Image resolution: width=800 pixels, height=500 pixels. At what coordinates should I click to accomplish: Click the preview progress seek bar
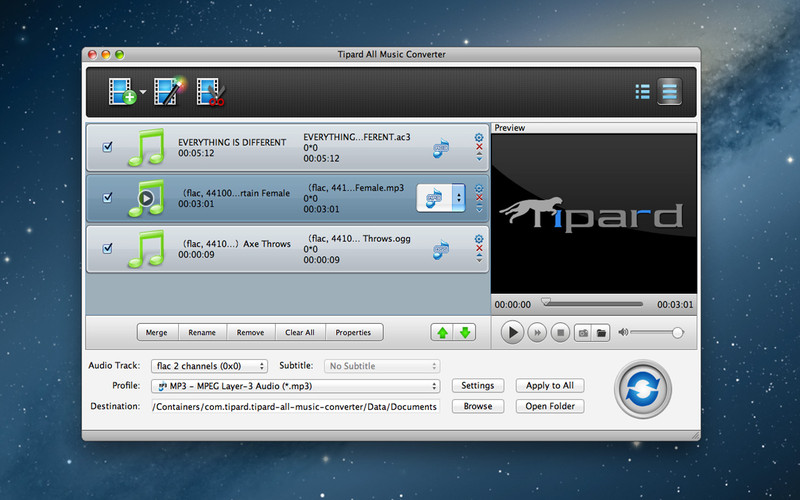592,304
